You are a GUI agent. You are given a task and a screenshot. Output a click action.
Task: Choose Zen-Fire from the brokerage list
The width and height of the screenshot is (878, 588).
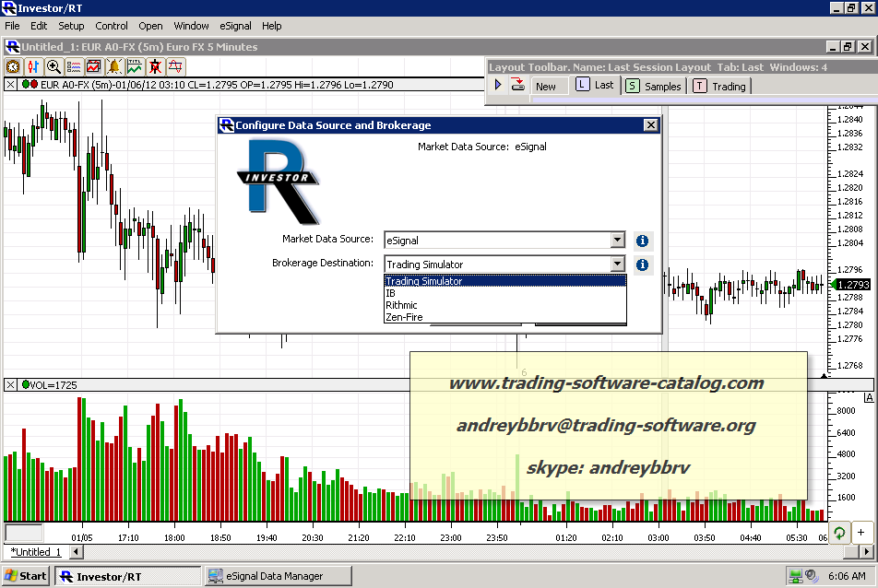click(403, 317)
